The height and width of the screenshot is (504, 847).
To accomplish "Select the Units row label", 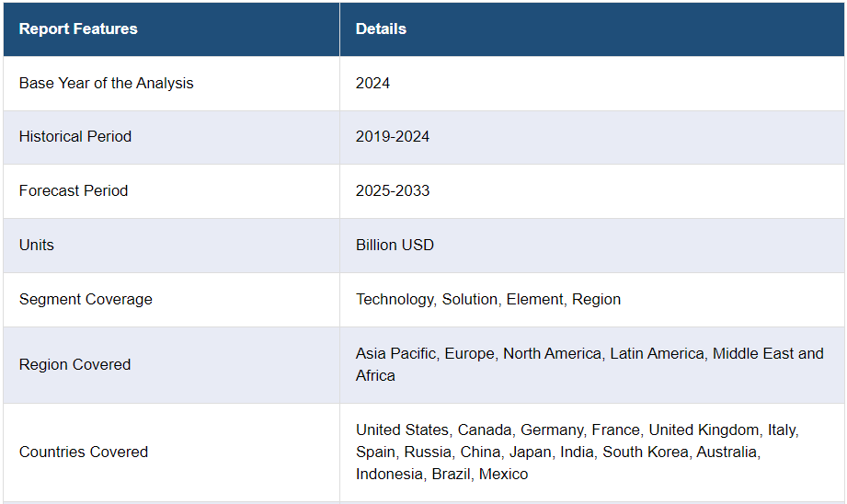I will pyautogui.click(x=37, y=245).
